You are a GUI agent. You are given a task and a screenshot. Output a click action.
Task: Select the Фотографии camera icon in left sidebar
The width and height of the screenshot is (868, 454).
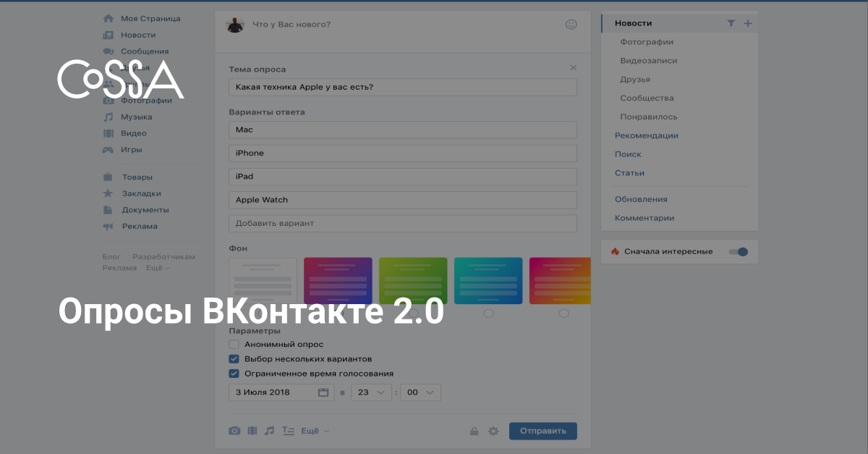coord(109,101)
